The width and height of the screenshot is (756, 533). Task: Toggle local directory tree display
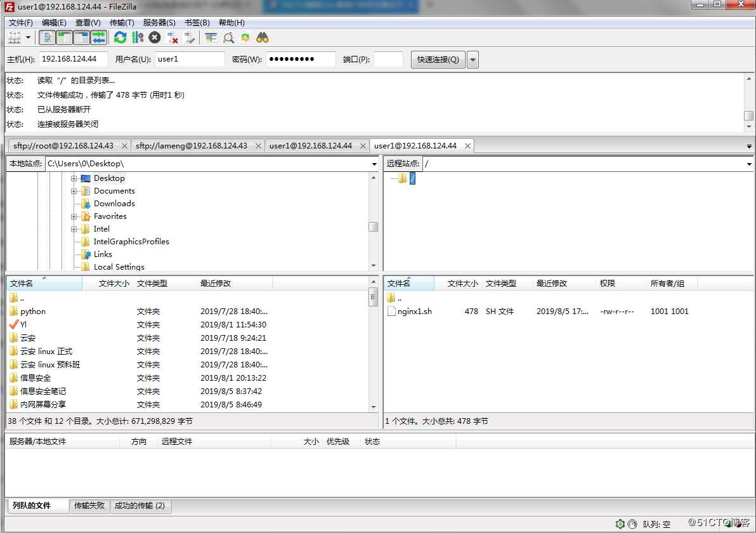(x=64, y=37)
